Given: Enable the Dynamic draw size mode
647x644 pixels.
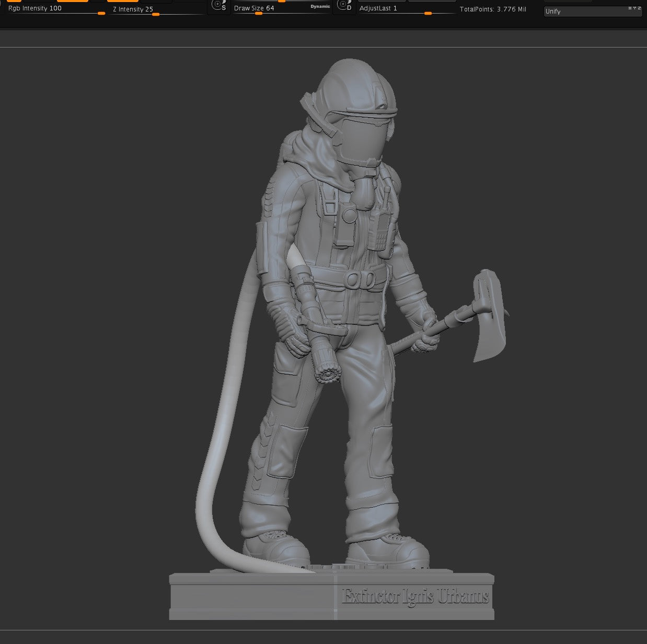Looking at the screenshot, I should pos(319,7).
